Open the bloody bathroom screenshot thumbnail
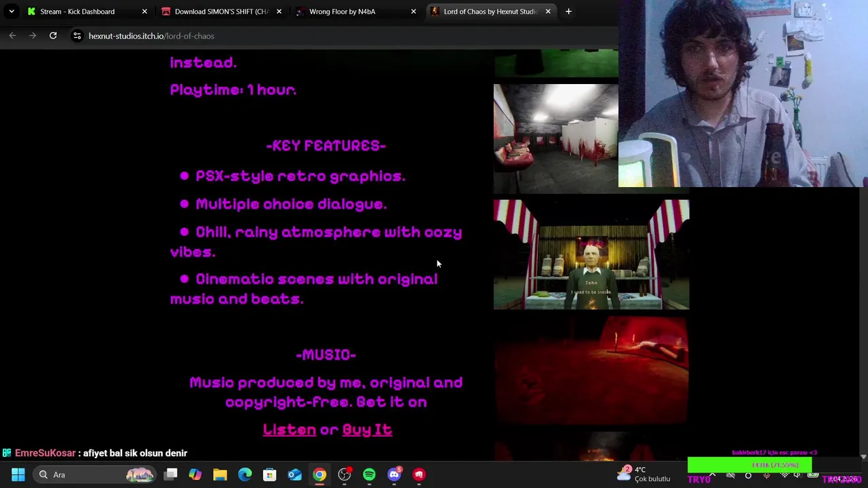 [x=556, y=139]
